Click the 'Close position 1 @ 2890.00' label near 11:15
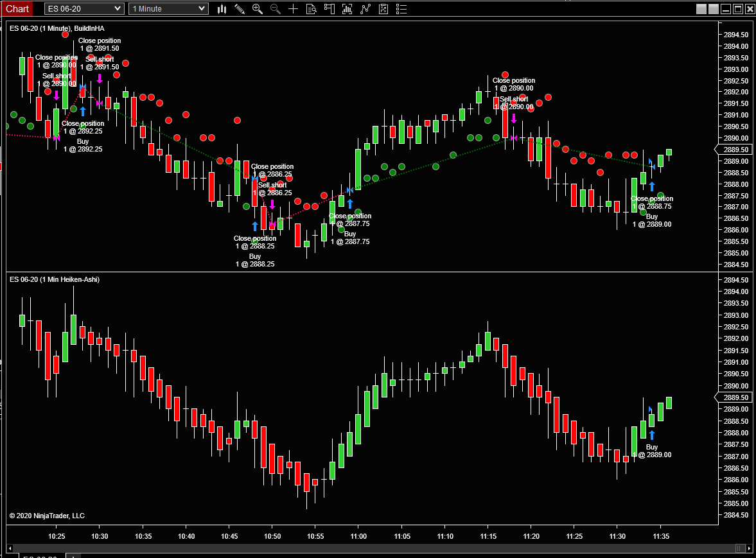Viewport: 756px width, 558px height. coord(513,84)
